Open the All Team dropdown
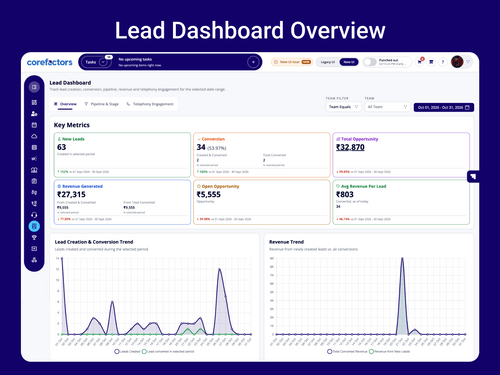Image resolution: width=500 pixels, height=375 pixels. [x=387, y=107]
